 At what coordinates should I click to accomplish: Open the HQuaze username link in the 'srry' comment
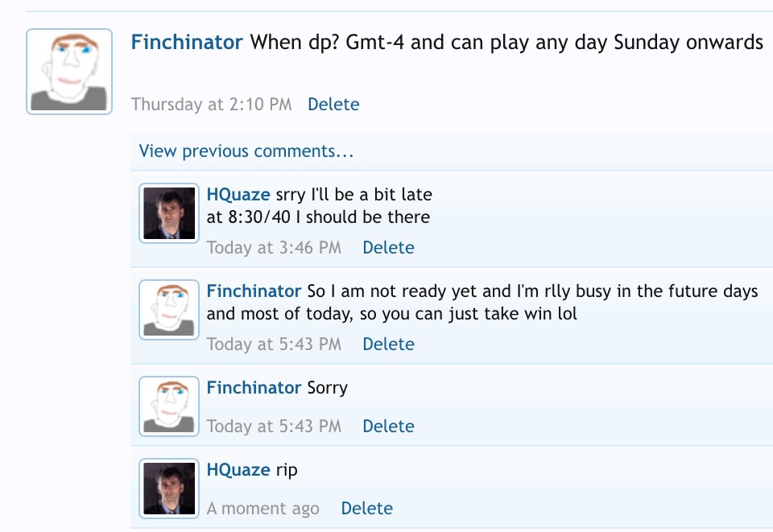tap(238, 194)
